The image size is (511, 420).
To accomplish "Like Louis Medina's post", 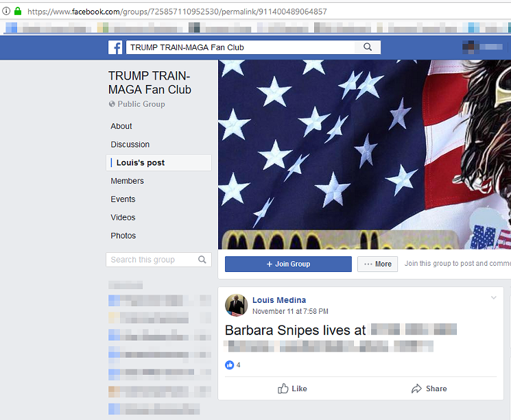I will (292, 388).
